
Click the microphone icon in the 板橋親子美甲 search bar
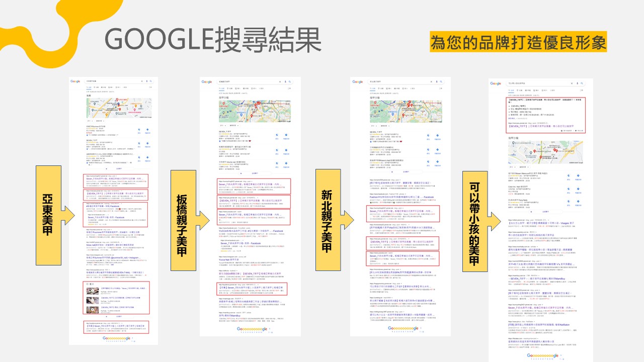[285, 81]
